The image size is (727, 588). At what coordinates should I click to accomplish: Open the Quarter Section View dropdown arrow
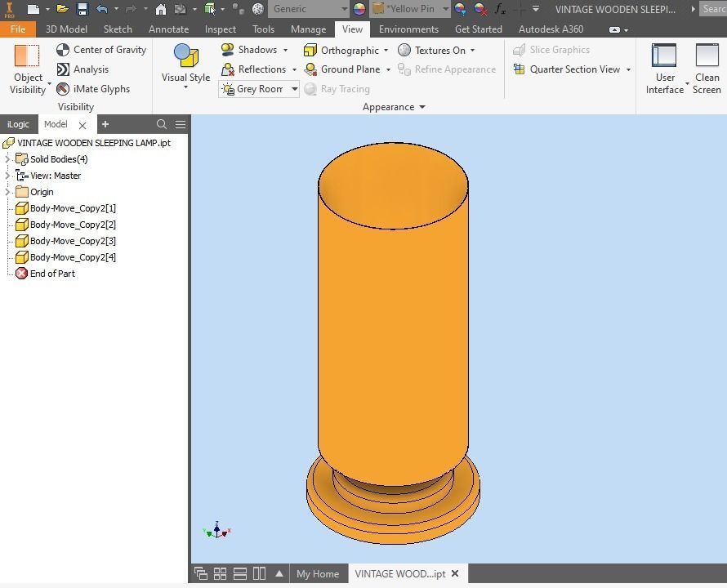pyautogui.click(x=628, y=70)
